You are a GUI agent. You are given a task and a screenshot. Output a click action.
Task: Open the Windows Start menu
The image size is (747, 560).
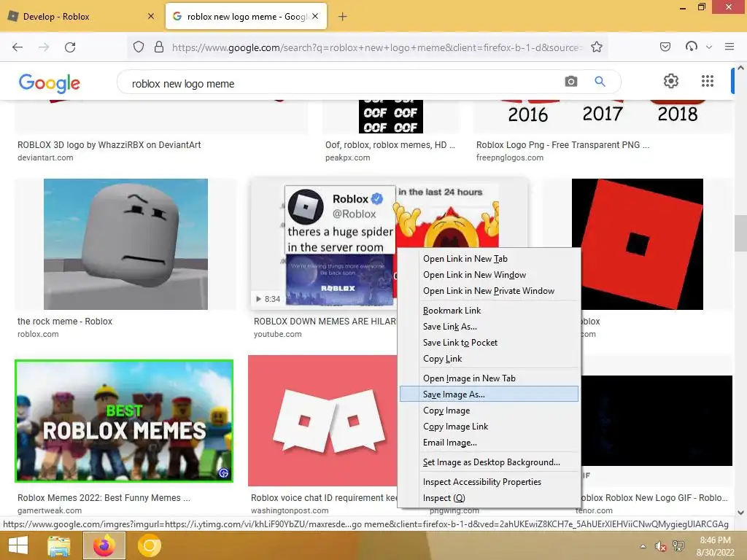18,545
